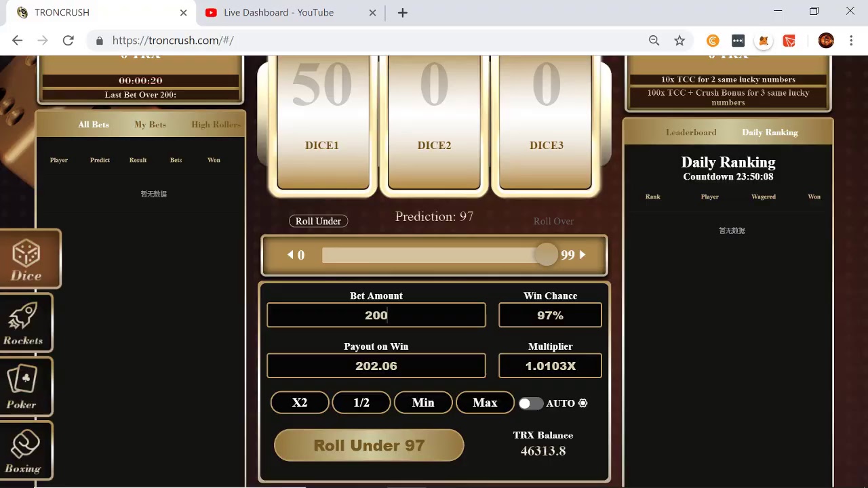Open the Chrome profile avatar
868x488 pixels.
coord(826,41)
